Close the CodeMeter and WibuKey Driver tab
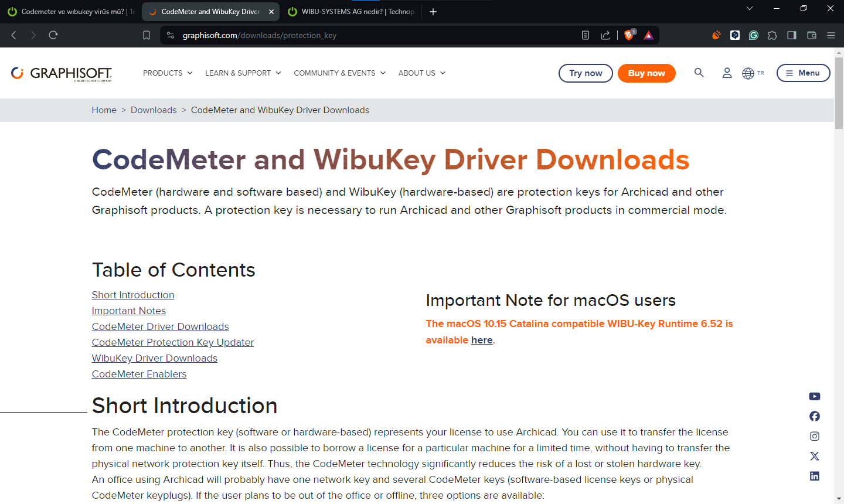Viewport: 844px width, 504px height. pos(271,12)
